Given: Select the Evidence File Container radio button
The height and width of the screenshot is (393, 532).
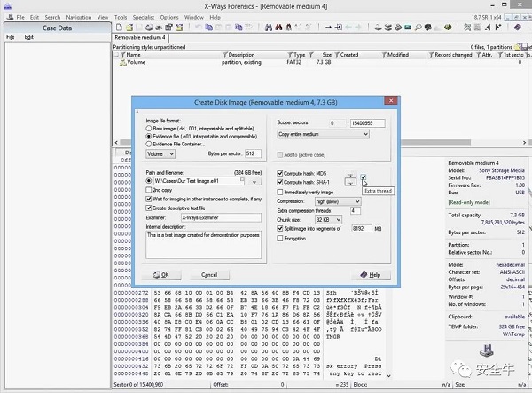Looking at the screenshot, I should 149,144.
